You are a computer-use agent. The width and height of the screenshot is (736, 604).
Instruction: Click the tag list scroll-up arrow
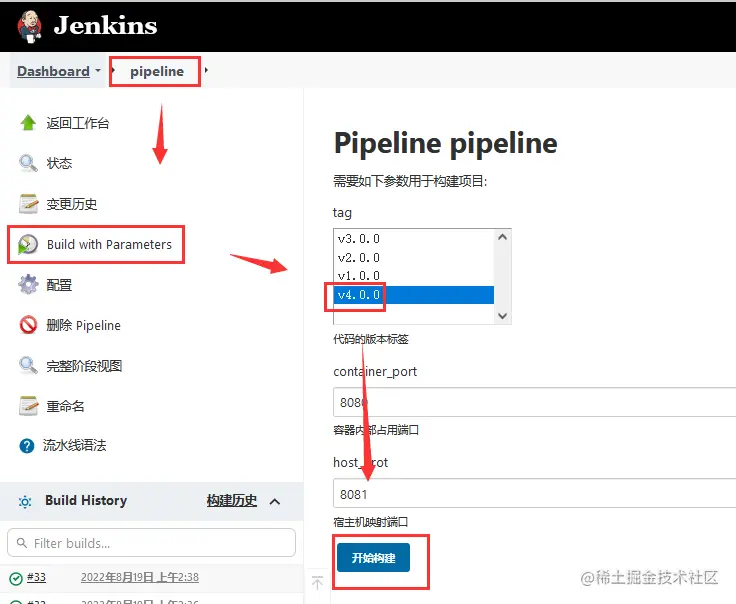pyautogui.click(x=502, y=237)
